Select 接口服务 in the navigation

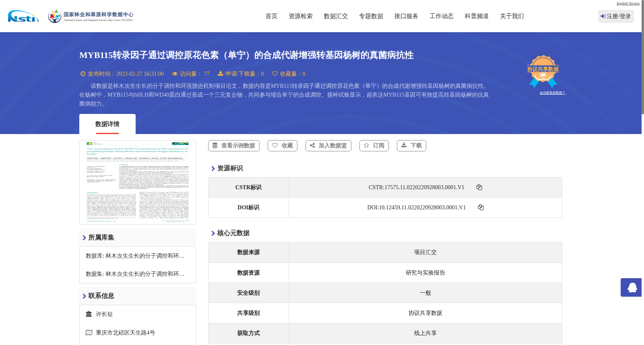coord(406,16)
